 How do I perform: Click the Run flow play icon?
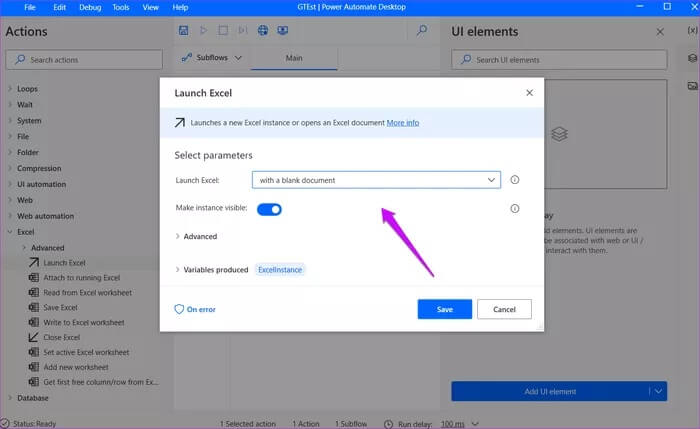(x=203, y=30)
